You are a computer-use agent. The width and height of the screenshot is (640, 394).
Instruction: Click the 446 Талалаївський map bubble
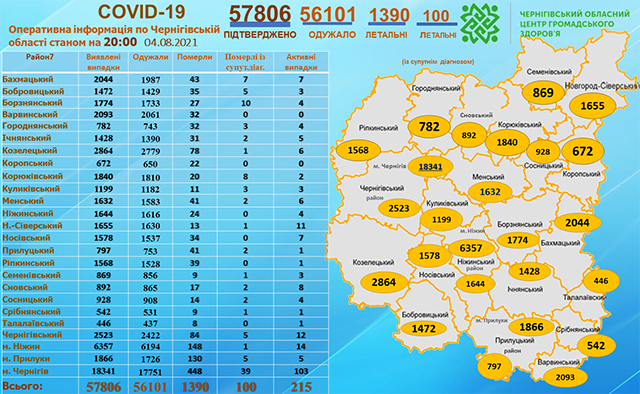click(601, 281)
